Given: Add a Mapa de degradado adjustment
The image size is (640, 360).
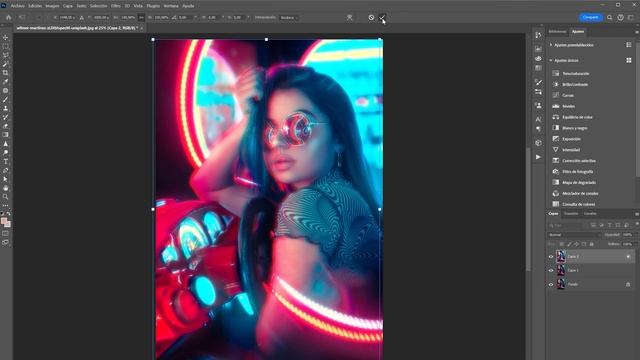Looking at the screenshot, I should coord(579,182).
